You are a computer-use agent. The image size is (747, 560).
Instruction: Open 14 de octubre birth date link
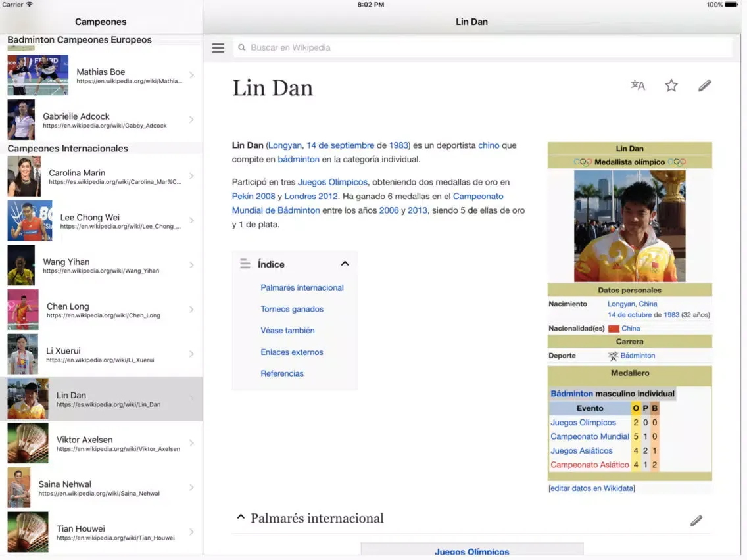[x=629, y=315]
